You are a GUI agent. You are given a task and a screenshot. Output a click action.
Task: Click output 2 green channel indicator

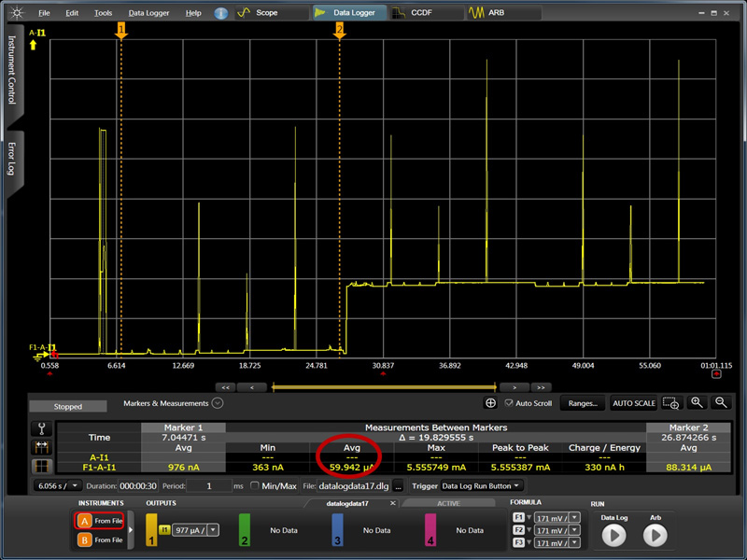(x=245, y=529)
